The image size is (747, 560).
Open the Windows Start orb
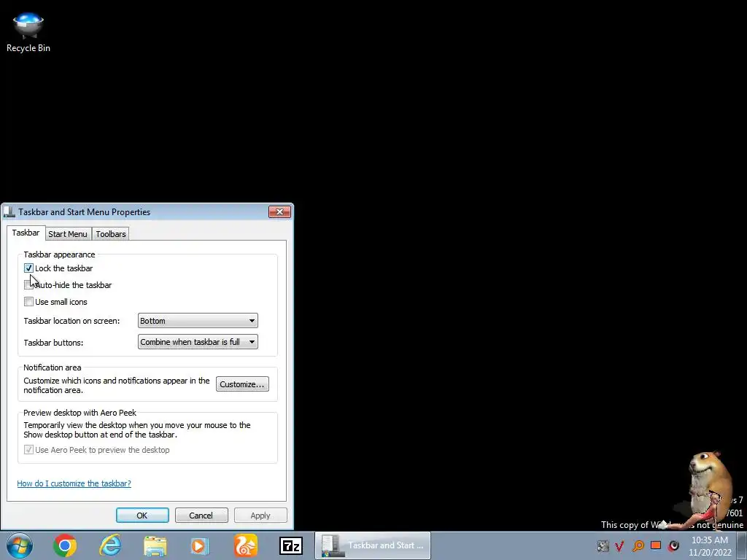[x=20, y=545]
